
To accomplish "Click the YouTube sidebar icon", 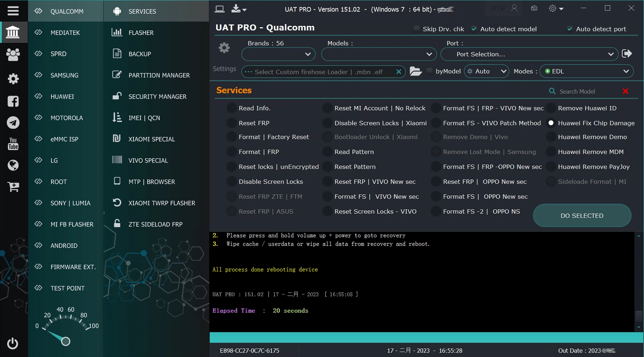I will click(13, 144).
